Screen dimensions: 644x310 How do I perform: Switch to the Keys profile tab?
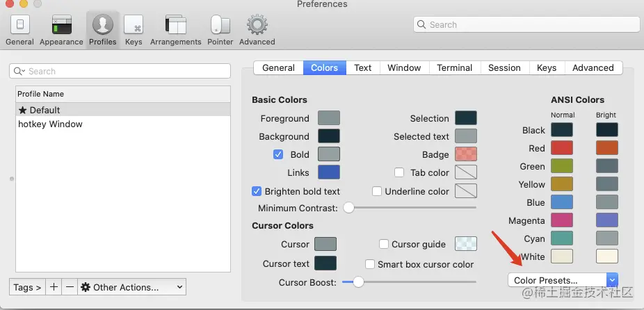point(547,67)
